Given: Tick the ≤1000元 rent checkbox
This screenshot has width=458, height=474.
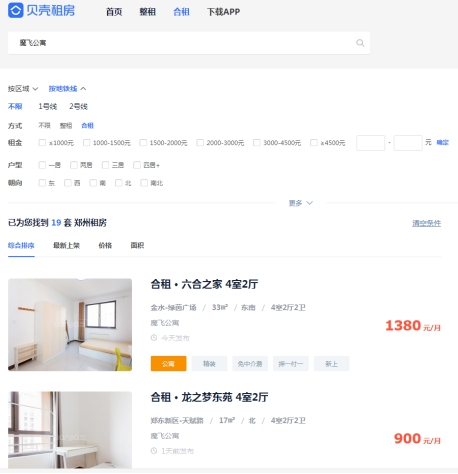Looking at the screenshot, I should 42,143.
